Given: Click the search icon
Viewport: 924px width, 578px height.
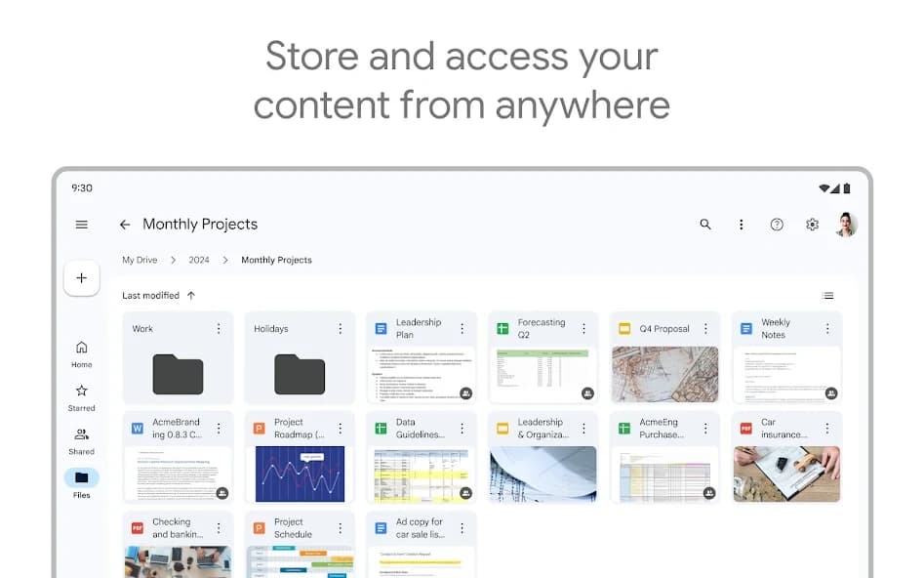Looking at the screenshot, I should click(x=704, y=224).
